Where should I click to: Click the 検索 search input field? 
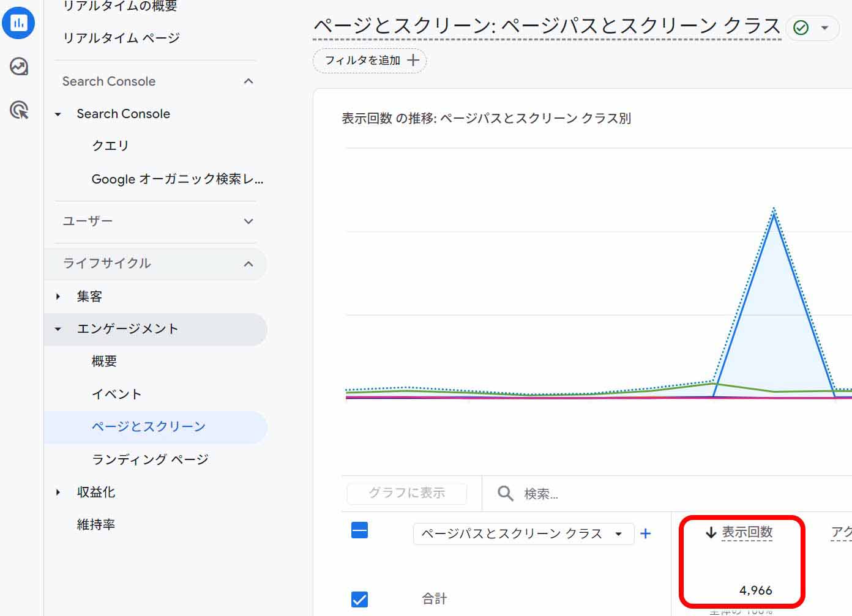[612, 494]
